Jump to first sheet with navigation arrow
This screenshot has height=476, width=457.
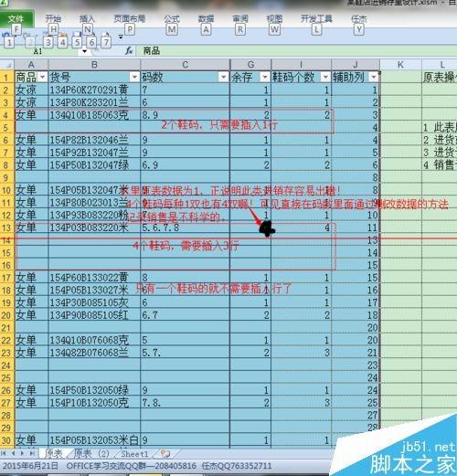pos(4,454)
